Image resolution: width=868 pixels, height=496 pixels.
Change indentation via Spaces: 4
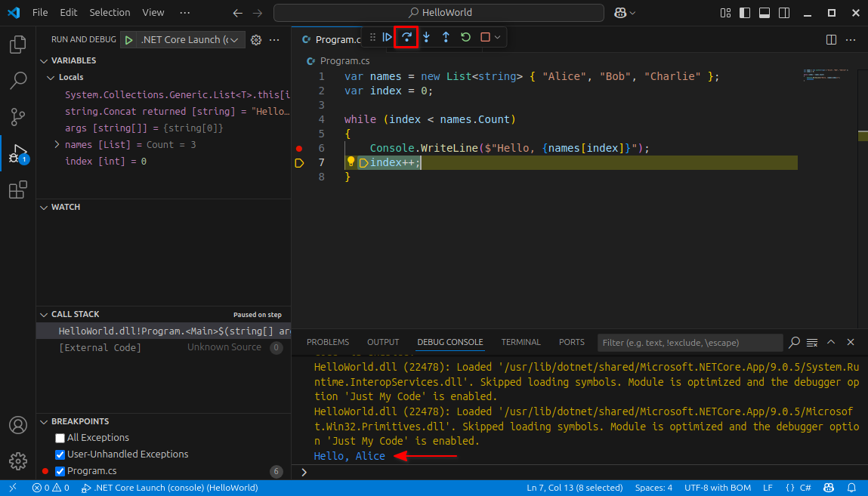point(653,488)
